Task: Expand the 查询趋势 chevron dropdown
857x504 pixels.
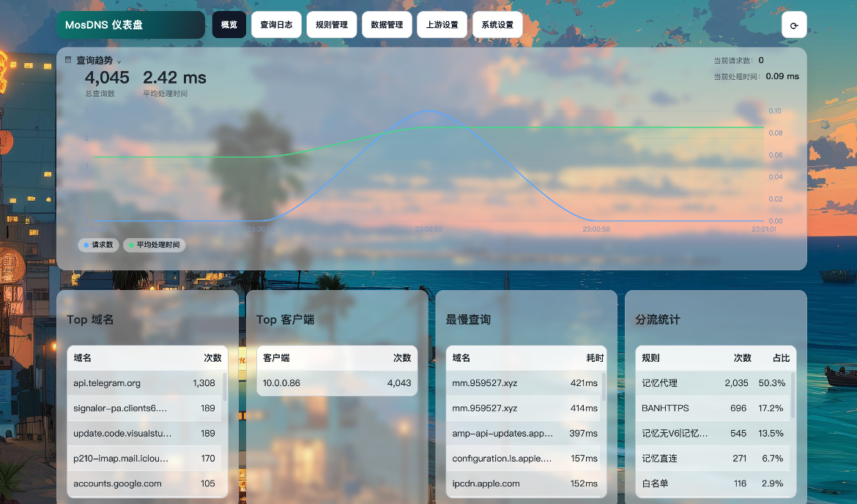Action: [119, 62]
